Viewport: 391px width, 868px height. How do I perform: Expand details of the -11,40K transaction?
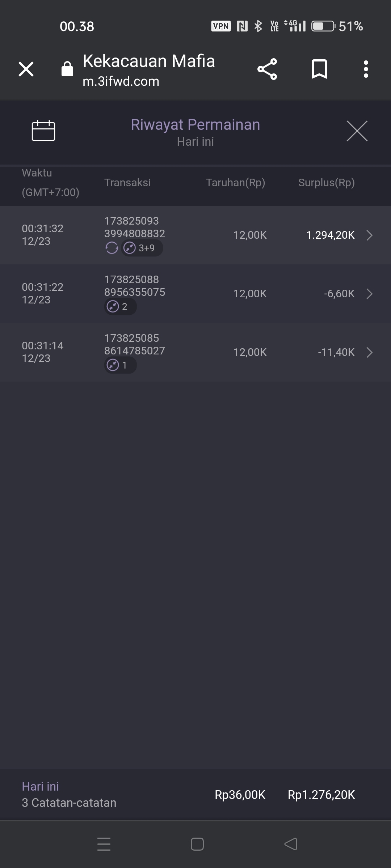(x=369, y=352)
